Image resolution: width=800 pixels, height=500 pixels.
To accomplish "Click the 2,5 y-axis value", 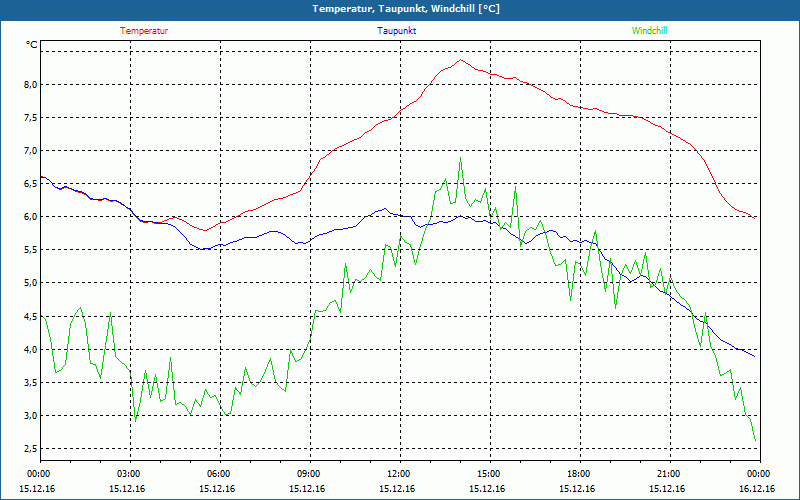I will pos(31,449).
